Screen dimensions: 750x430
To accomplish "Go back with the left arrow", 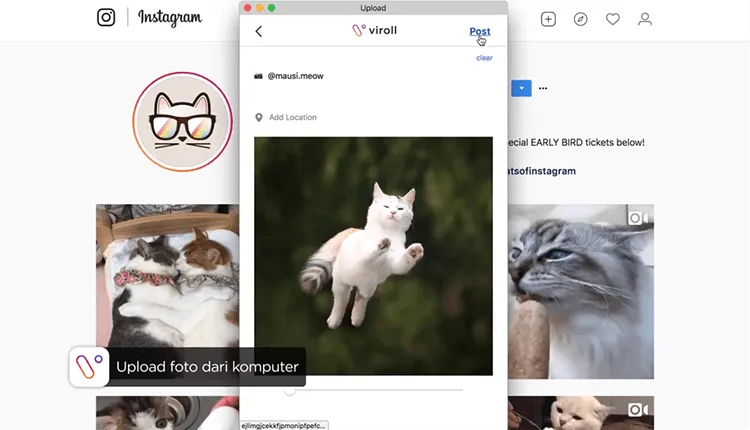I will [x=259, y=31].
